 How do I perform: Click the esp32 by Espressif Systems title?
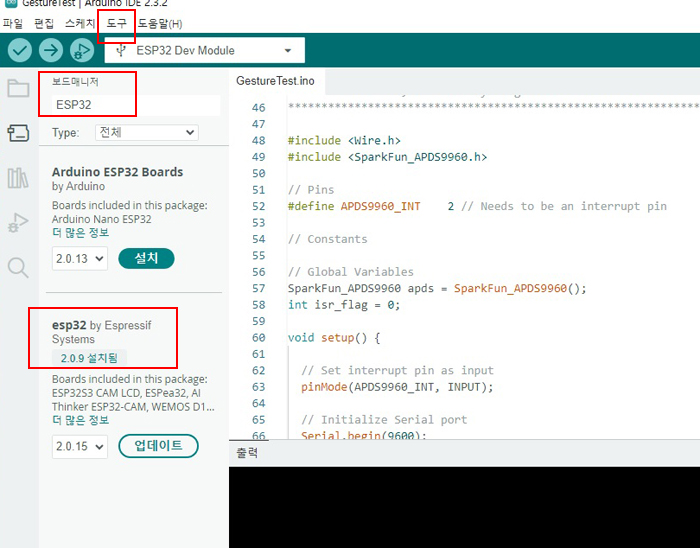[101, 332]
